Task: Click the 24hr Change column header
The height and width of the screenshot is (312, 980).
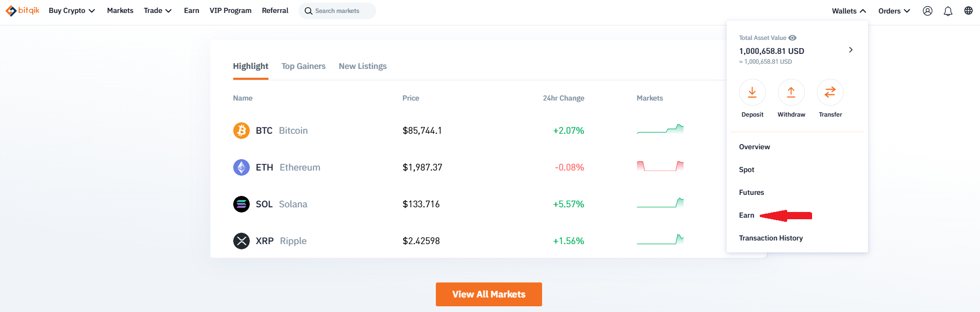Action: point(563,98)
